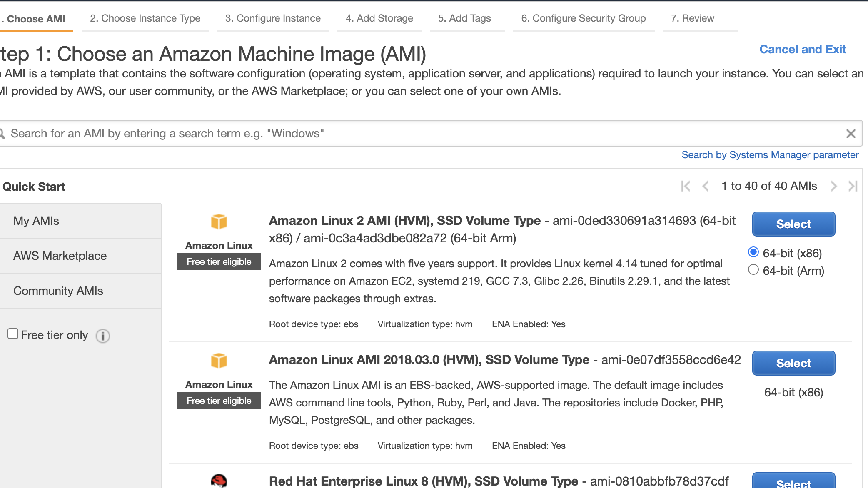Go to next page of AMIs
The width and height of the screenshot is (868, 488).
pos(833,186)
